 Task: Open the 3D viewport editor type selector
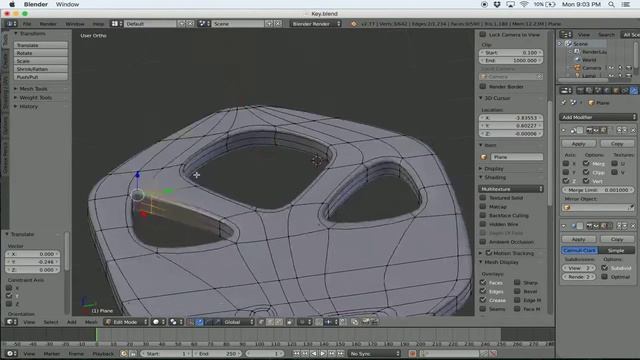tap(11, 322)
